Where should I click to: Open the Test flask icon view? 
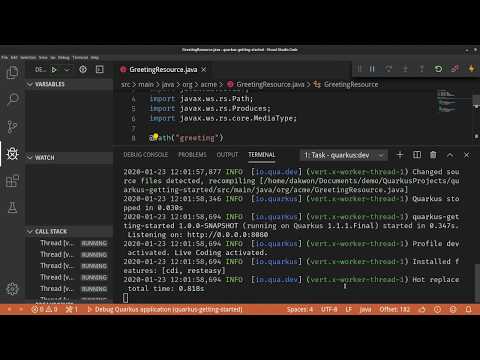point(12,208)
